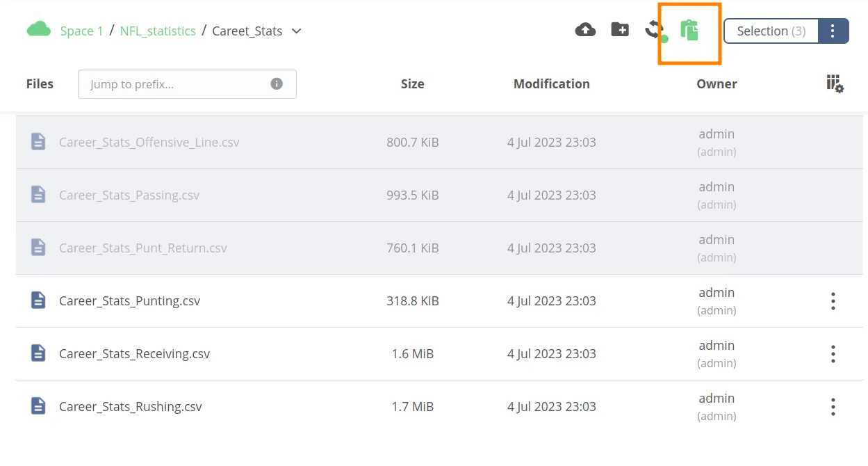868x466 pixels.
Task: Select Career_Stats_Offensive_Line.csv file
Action: tap(149, 143)
